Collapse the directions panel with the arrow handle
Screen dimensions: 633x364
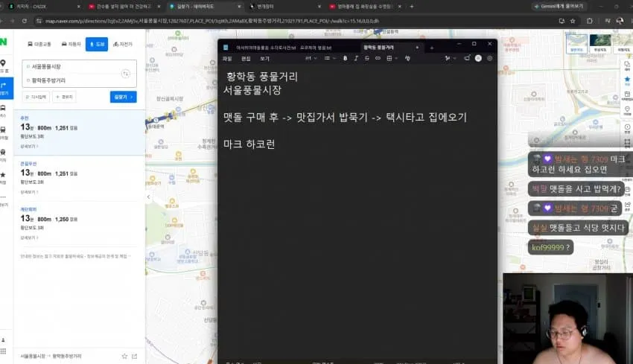coord(148,197)
